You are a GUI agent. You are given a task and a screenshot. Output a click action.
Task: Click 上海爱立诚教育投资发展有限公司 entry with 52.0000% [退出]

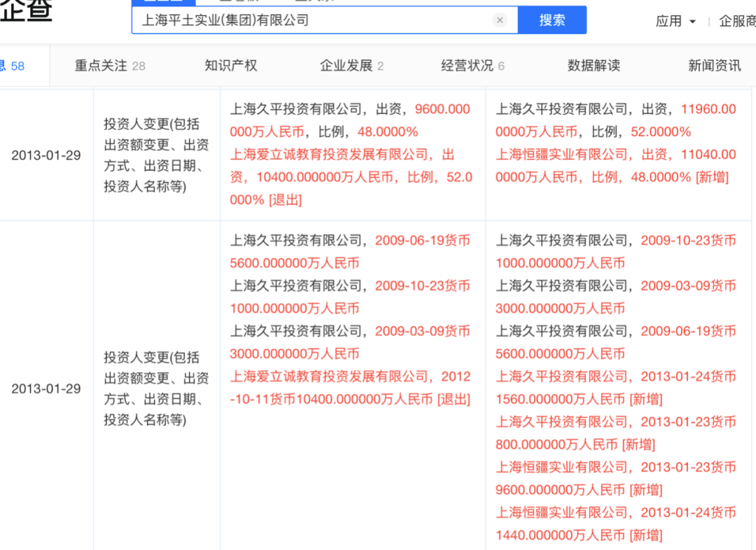[351, 177]
